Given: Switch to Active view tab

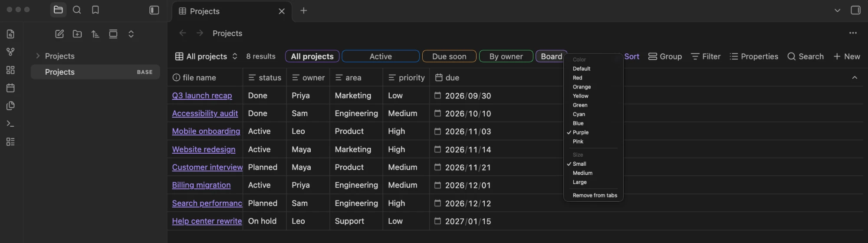Looking at the screenshot, I should 381,56.
